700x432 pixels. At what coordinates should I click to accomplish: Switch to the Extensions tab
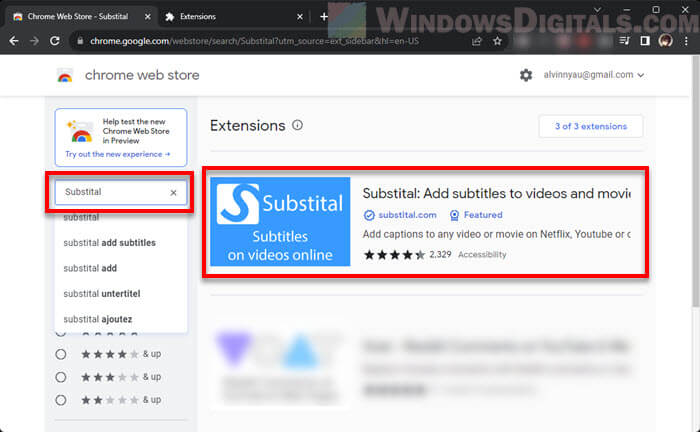tap(233, 17)
